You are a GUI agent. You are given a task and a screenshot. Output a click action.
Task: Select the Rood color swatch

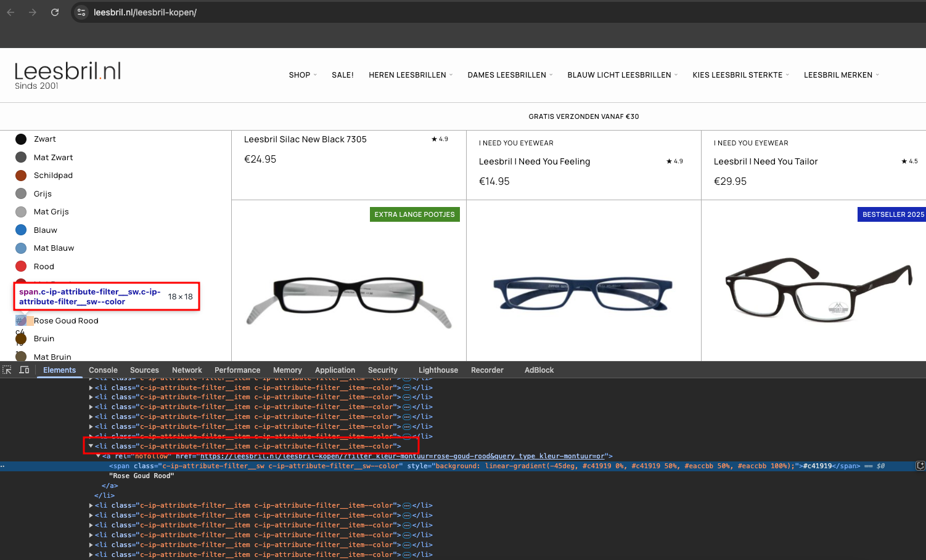[x=21, y=266]
